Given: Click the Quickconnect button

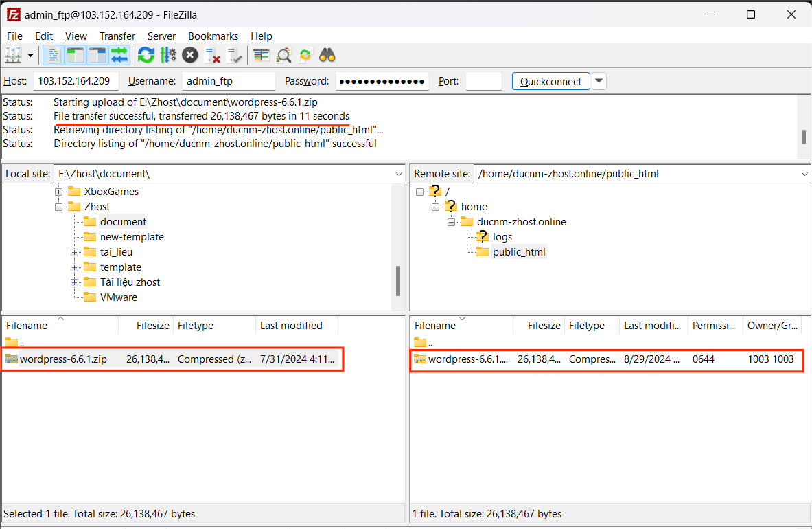Looking at the screenshot, I should (550, 81).
